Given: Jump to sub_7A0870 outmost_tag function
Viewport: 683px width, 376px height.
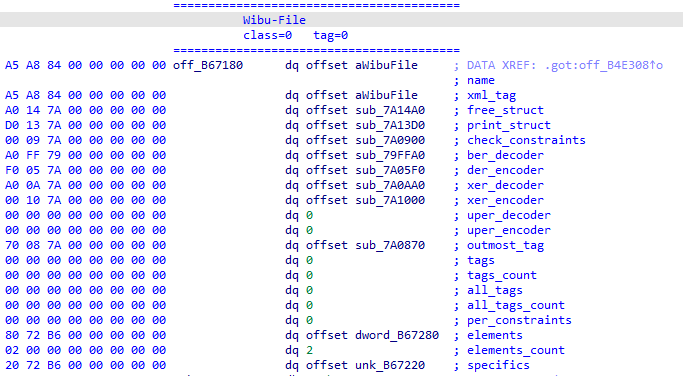Looking at the screenshot, I should [390, 245].
